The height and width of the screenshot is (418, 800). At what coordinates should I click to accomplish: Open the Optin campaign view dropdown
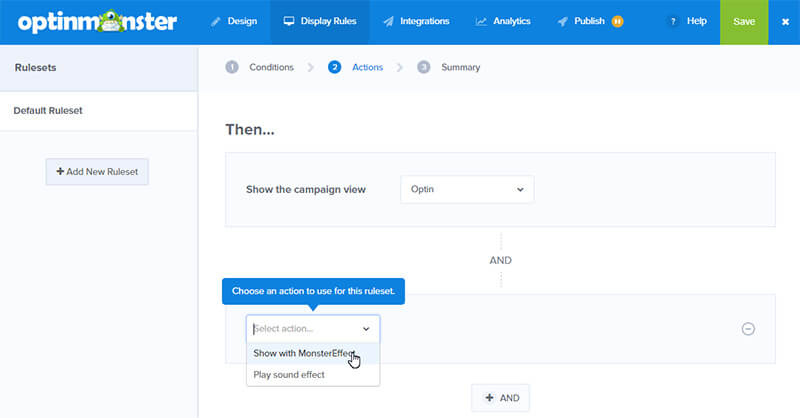pos(467,189)
